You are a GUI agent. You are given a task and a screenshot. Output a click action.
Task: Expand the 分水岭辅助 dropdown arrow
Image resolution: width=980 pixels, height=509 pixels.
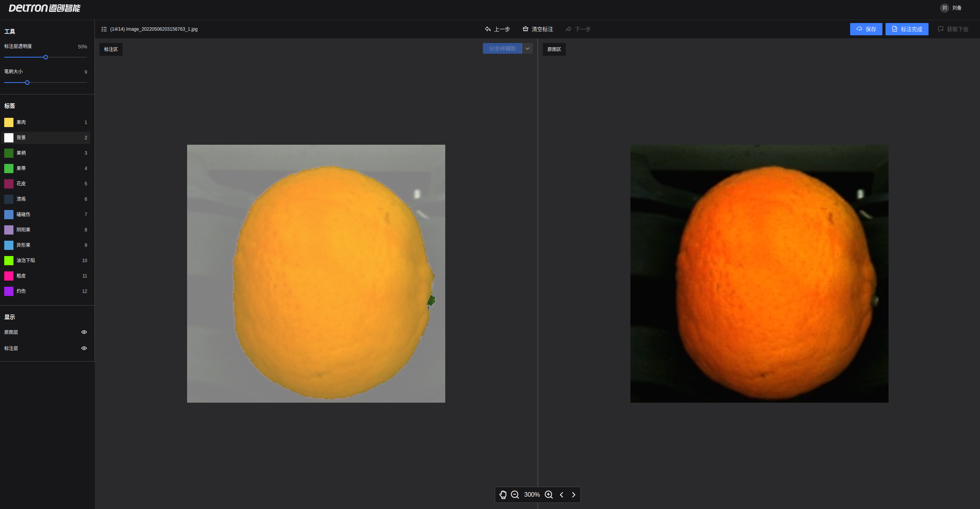click(x=527, y=48)
